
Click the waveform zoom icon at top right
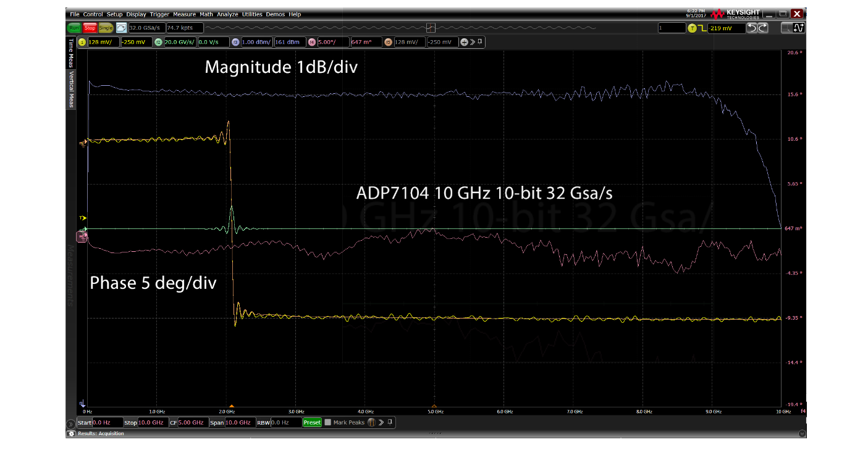799,28
